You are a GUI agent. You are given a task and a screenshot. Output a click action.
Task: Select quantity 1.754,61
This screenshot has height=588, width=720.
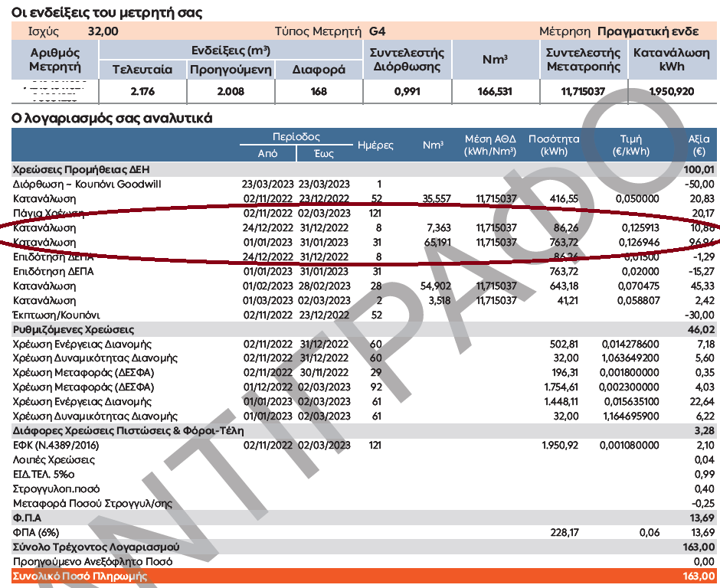click(x=561, y=387)
